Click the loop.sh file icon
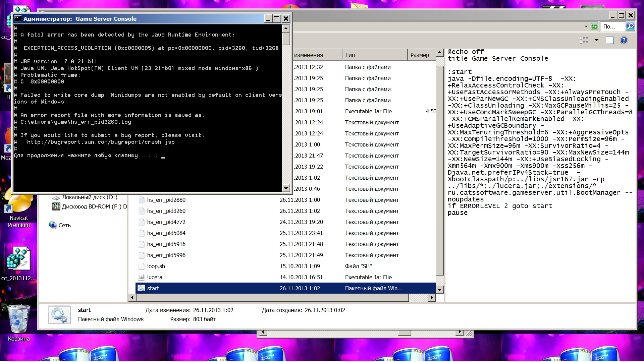 pyautogui.click(x=141, y=266)
